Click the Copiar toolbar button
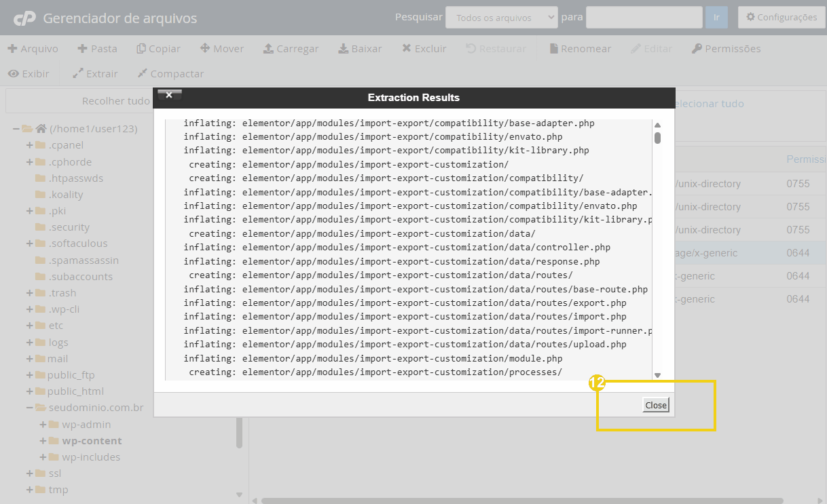This screenshot has width=827, height=504. [x=158, y=49]
